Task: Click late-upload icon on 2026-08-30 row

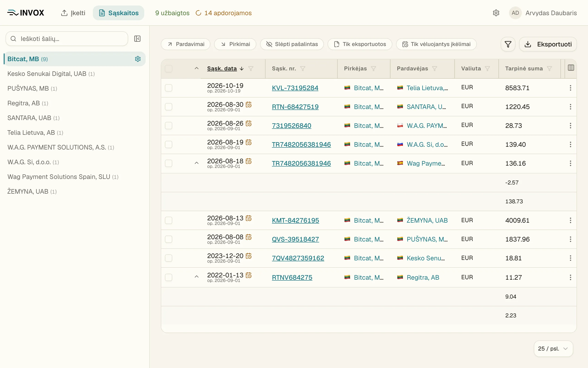Action: tap(249, 105)
